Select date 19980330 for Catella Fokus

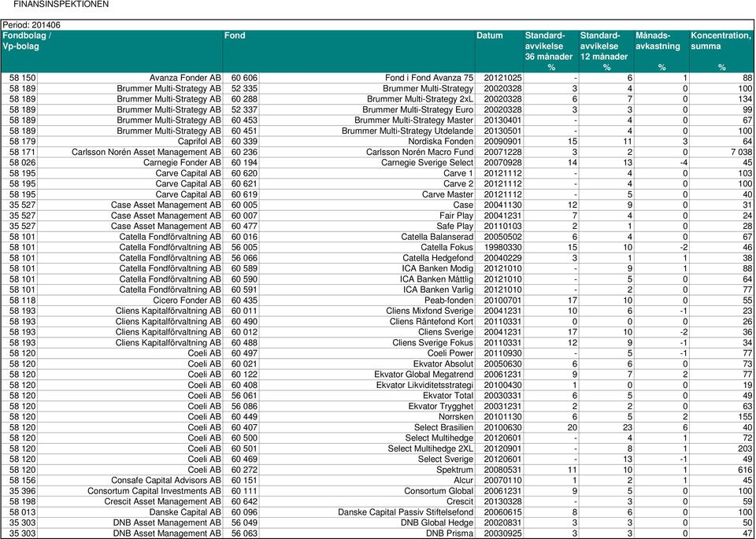click(502, 248)
